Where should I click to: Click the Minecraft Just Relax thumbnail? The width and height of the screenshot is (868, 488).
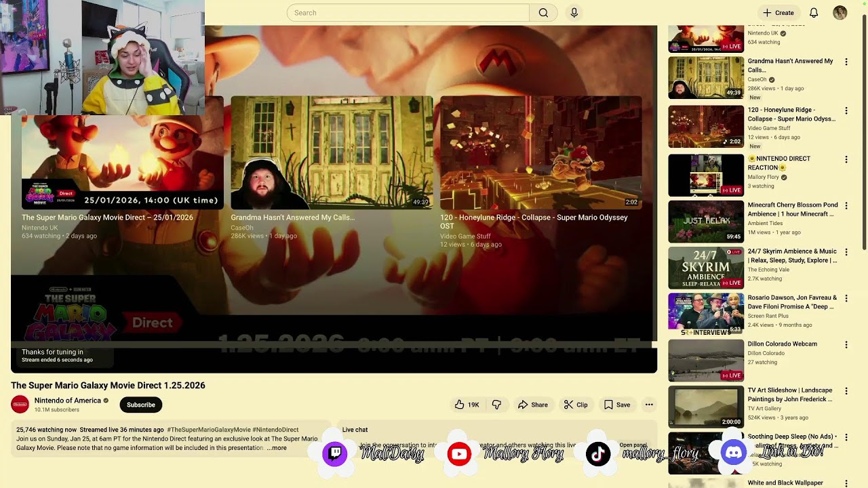(x=706, y=222)
